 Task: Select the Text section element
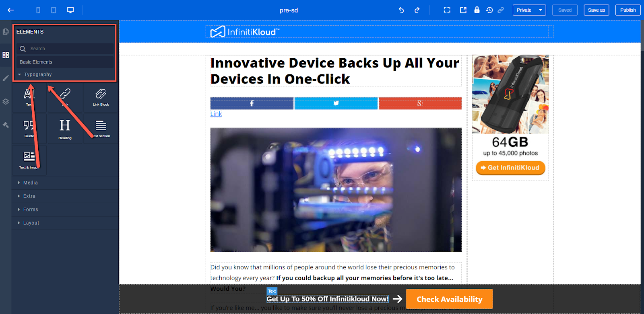click(x=101, y=129)
